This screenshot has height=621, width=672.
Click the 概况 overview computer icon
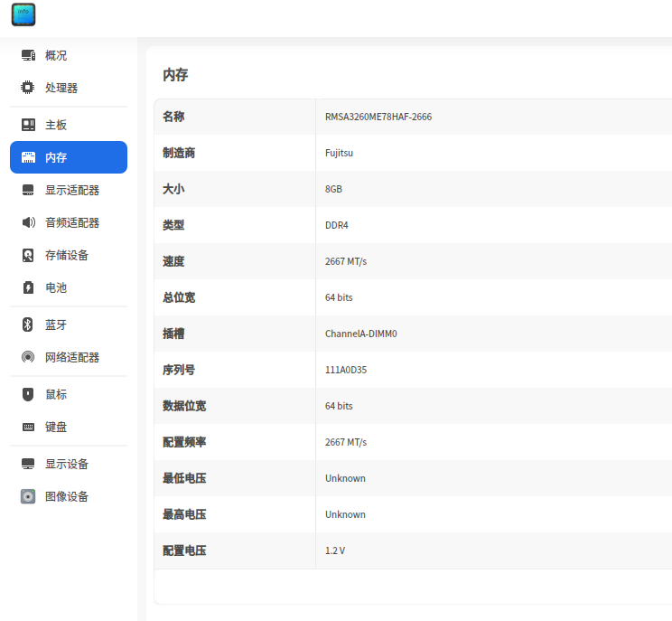(x=28, y=55)
